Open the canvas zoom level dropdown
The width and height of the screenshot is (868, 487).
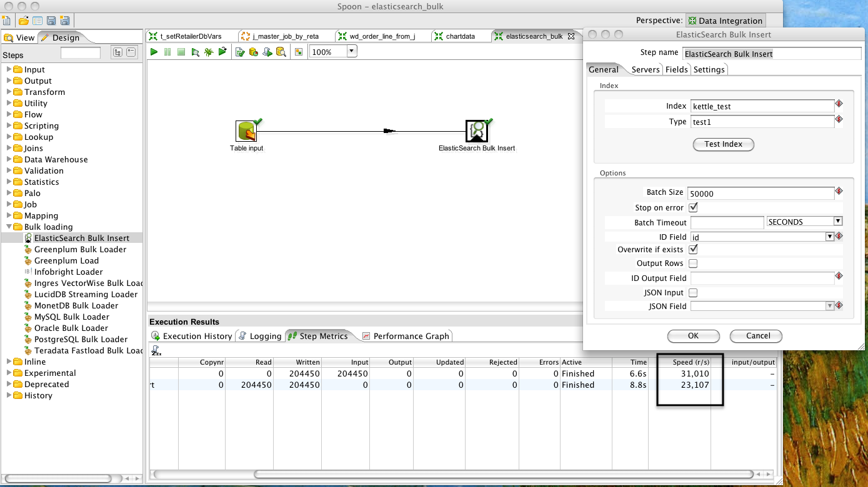[351, 52]
